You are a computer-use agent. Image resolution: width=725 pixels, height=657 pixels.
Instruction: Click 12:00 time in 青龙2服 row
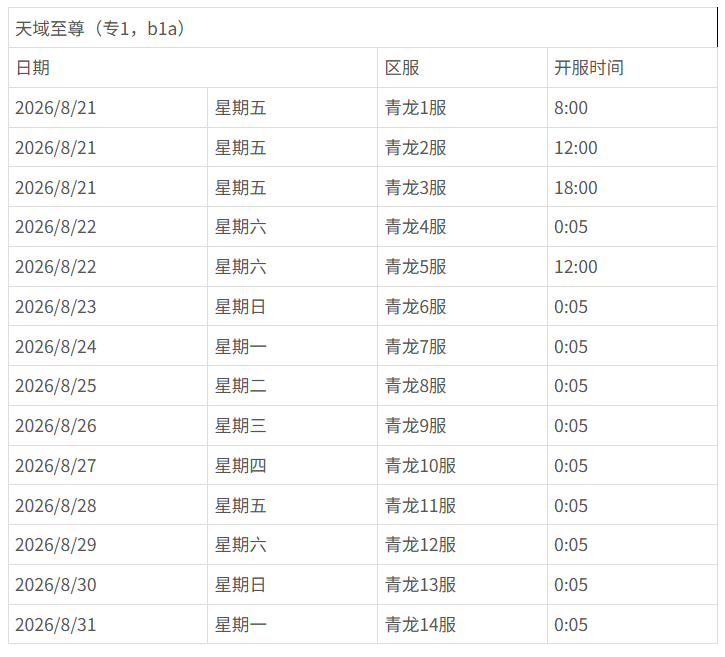(576, 148)
